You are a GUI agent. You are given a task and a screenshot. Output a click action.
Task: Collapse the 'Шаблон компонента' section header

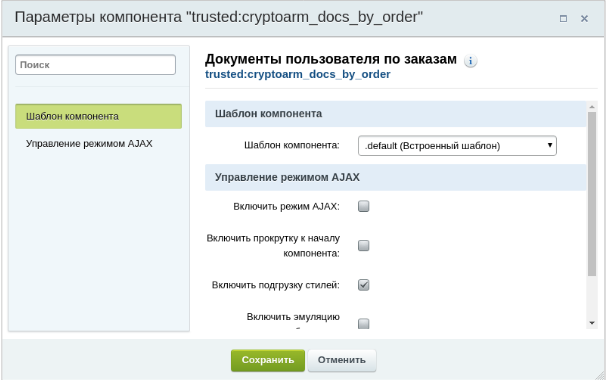point(395,114)
